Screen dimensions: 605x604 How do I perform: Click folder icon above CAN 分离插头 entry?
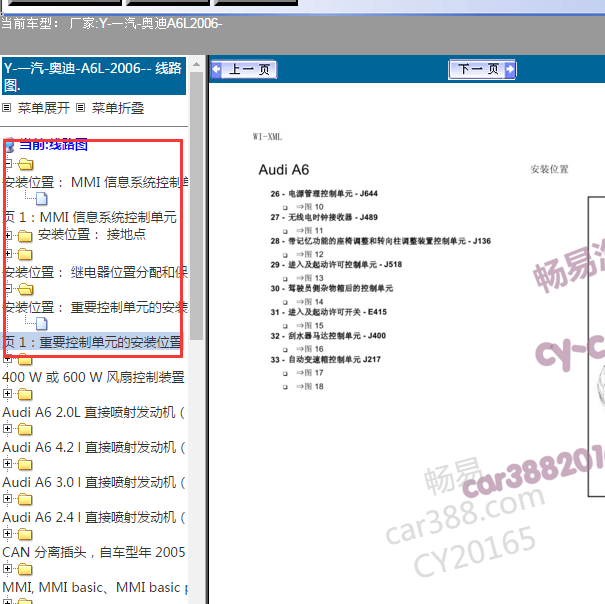25,534
